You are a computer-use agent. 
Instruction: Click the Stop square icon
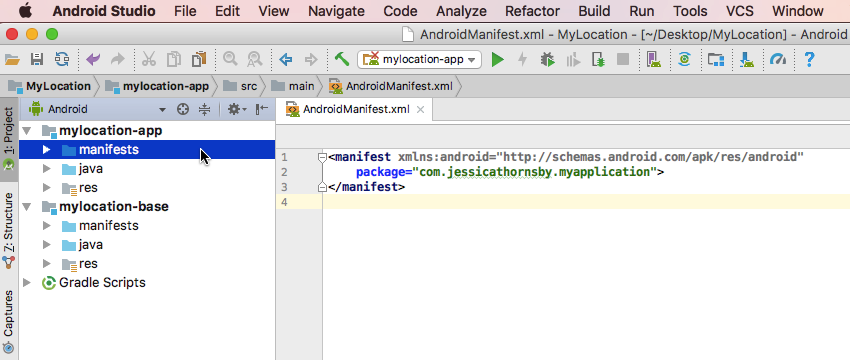click(x=623, y=59)
